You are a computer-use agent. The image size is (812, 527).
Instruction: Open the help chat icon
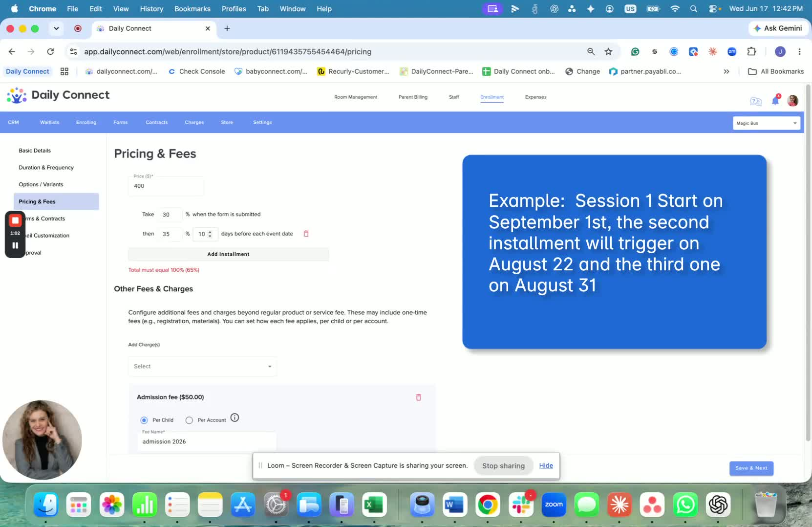click(x=756, y=101)
